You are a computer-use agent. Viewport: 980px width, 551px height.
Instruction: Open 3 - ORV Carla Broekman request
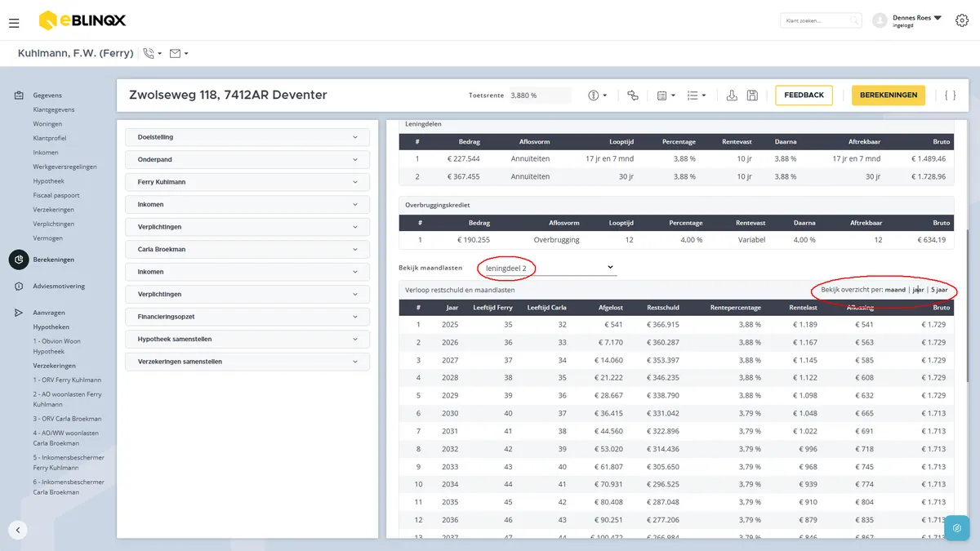[67, 419]
